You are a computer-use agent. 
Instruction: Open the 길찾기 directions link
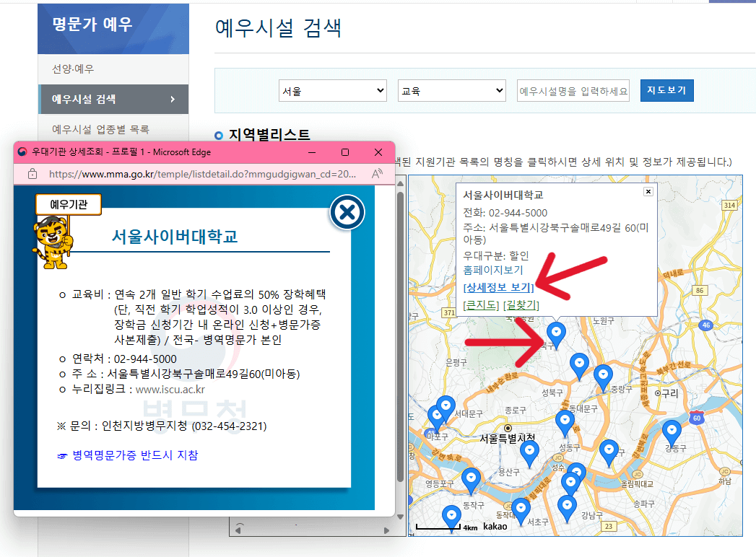(521, 305)
